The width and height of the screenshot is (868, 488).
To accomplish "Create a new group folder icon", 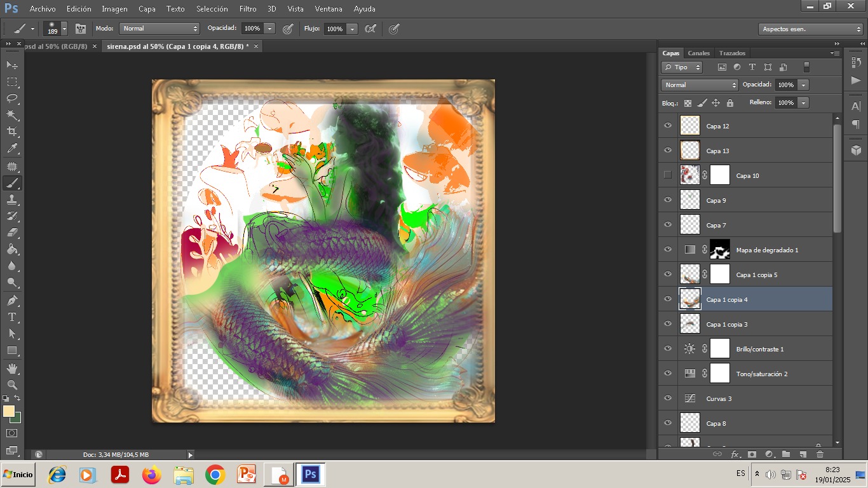I will (786, 454).
